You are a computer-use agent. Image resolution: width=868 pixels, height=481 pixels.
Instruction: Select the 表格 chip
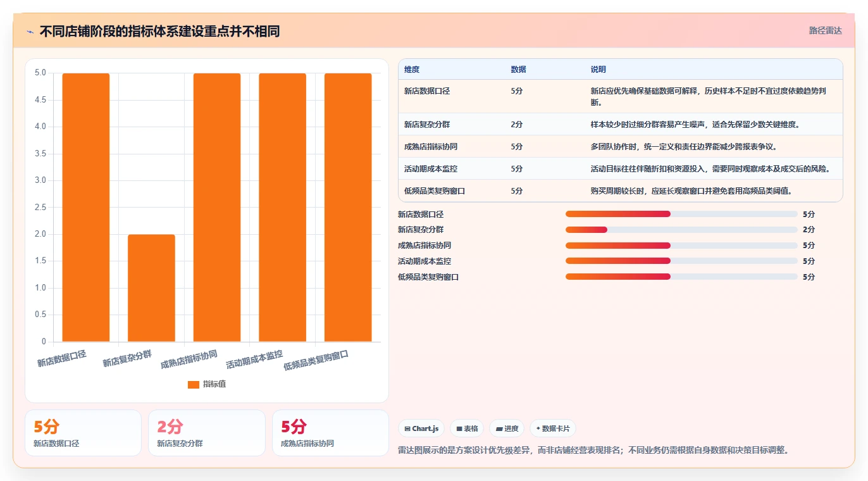coord(467,428)
